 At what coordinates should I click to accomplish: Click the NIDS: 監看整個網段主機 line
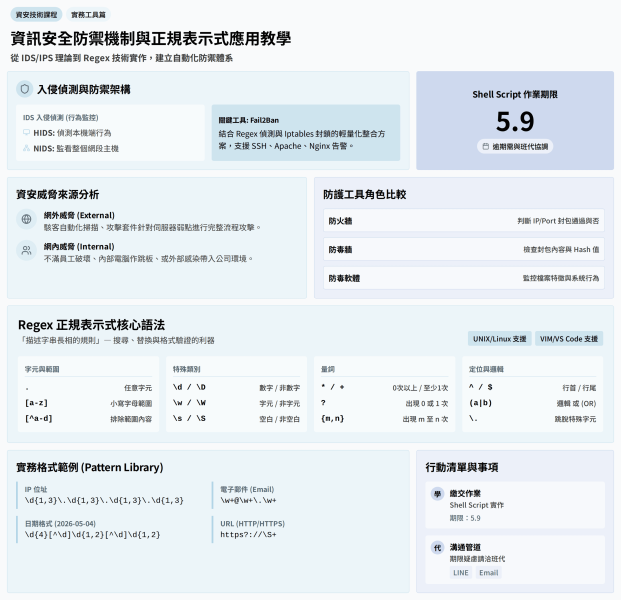(x=76, y=149)
